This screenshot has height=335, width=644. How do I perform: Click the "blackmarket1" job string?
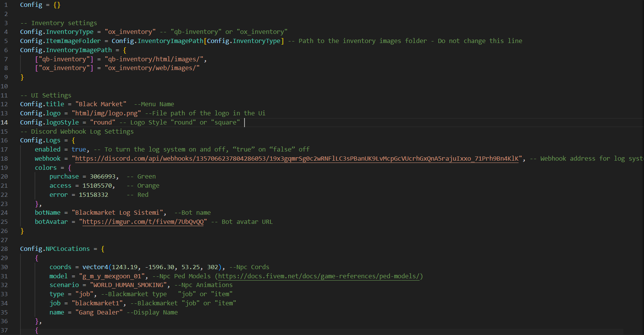click(x=97, y=303)
